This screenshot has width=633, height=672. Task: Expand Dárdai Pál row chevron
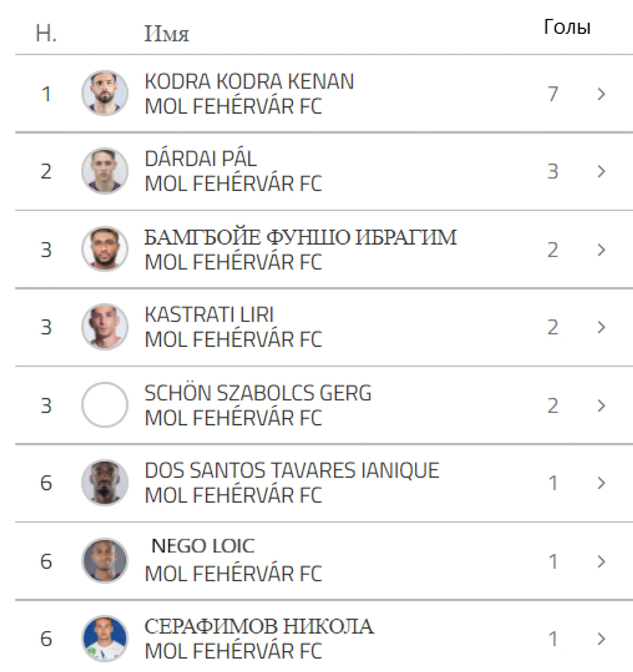[x=601, y=171]
